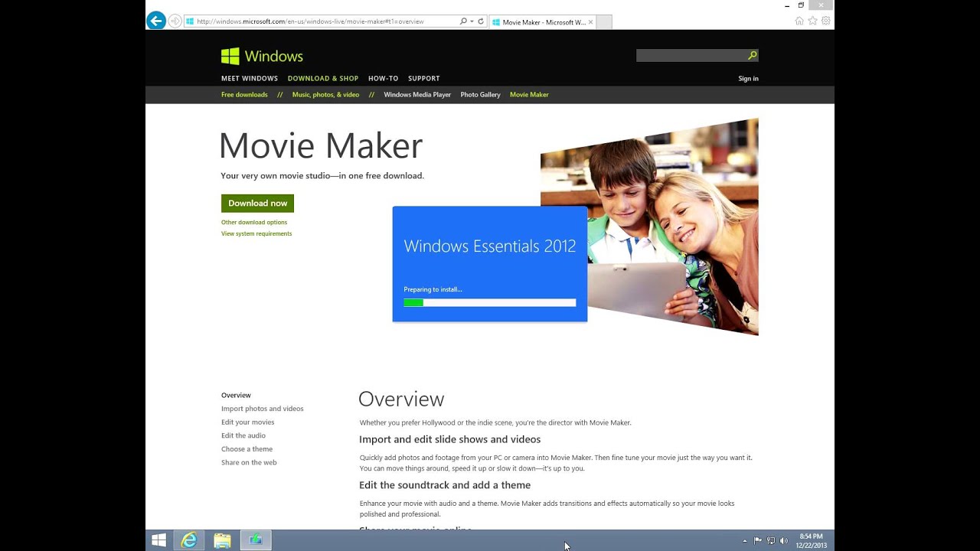
Task: Go to the Free downloads breadcrumb
Action: (x=244, y=95)
